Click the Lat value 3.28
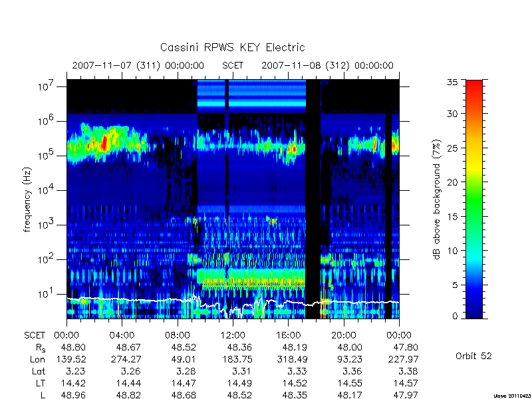This screenshot has height=399, width=532. (188, 372)
